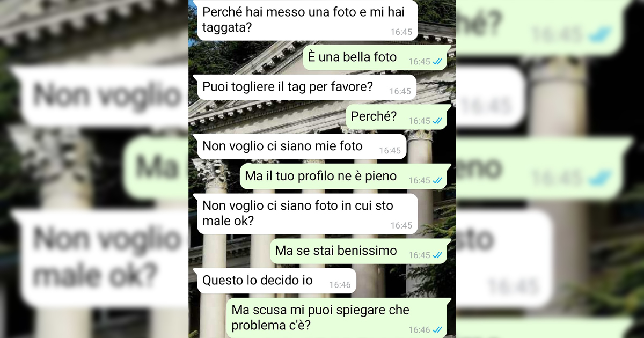Click the 16:45 timestamp on "Puoi togliere il tag"
Image resolution: width=644 pixels, height=338 pixels.
[400, 92]
